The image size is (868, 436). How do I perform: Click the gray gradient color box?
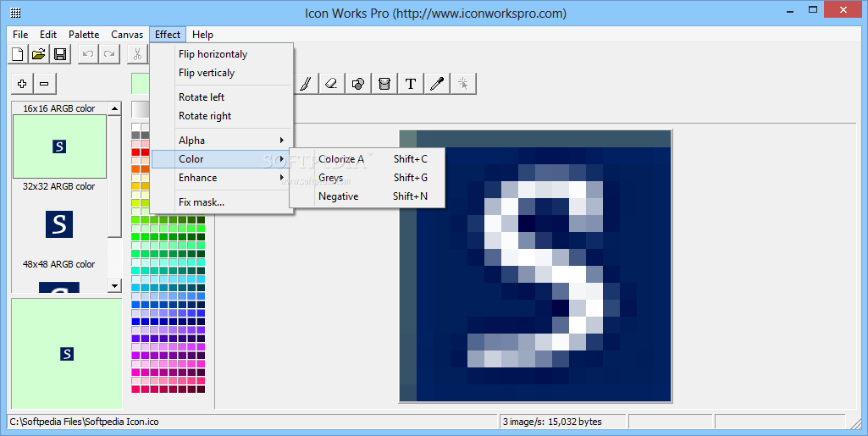140,109
